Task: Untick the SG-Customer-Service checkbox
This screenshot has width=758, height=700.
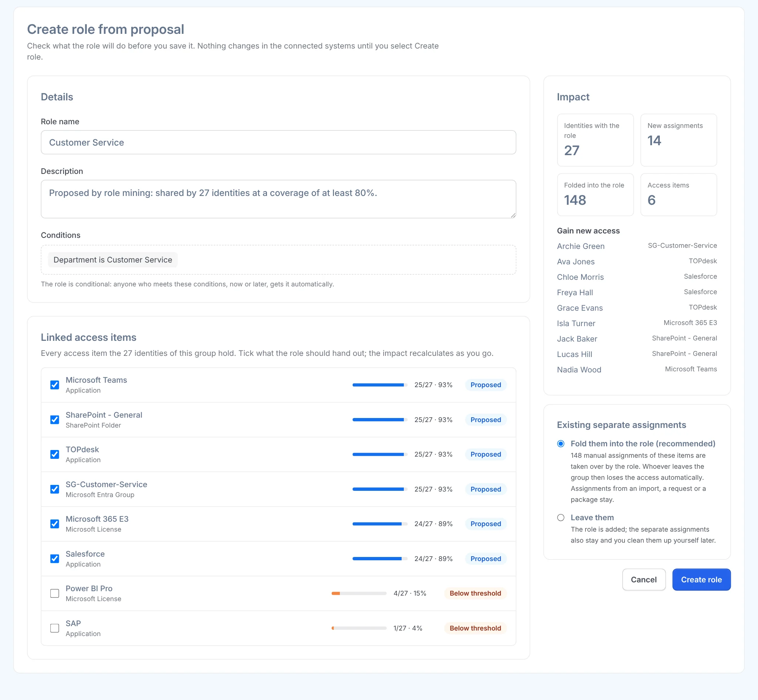Action: click(54, 489)
